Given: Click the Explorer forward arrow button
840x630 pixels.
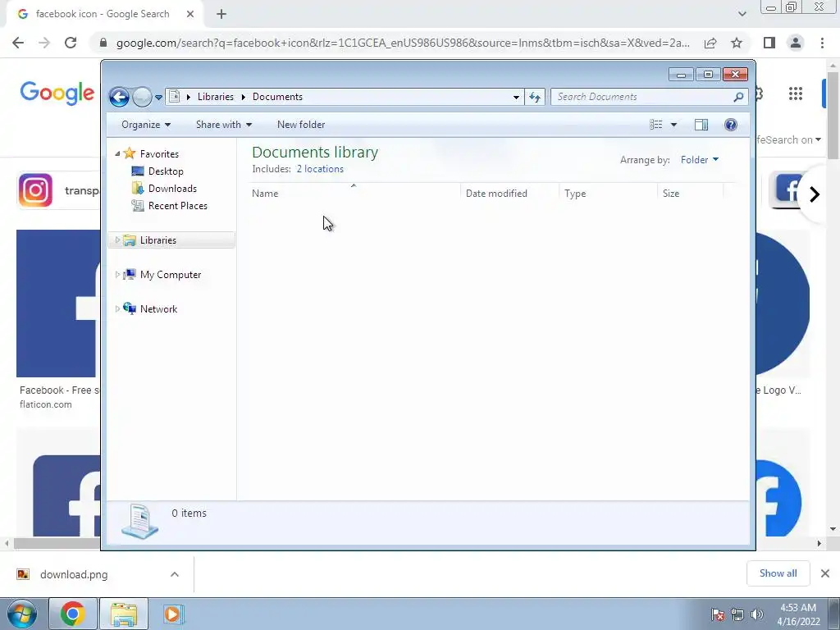Looking at the screenshot, I should (x=142, y=97).
